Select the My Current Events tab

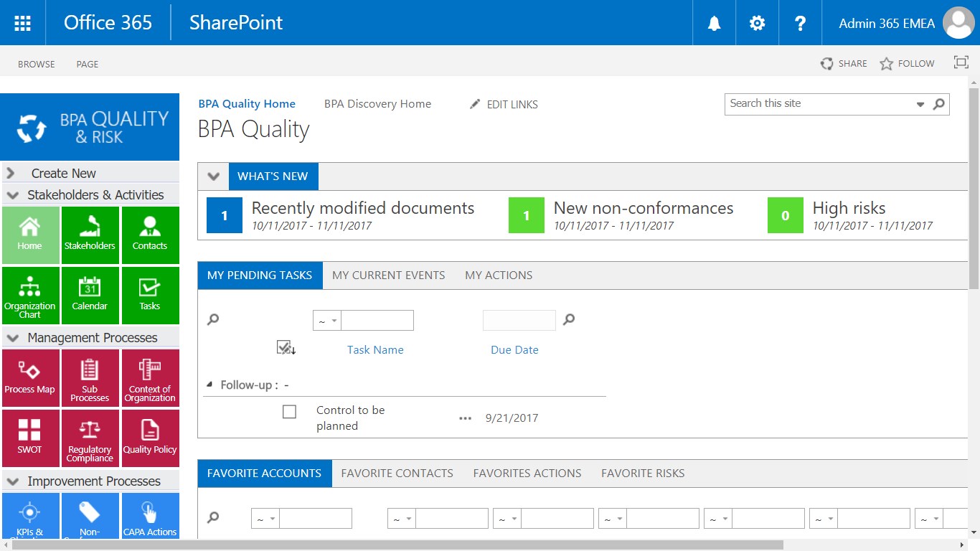389,275
